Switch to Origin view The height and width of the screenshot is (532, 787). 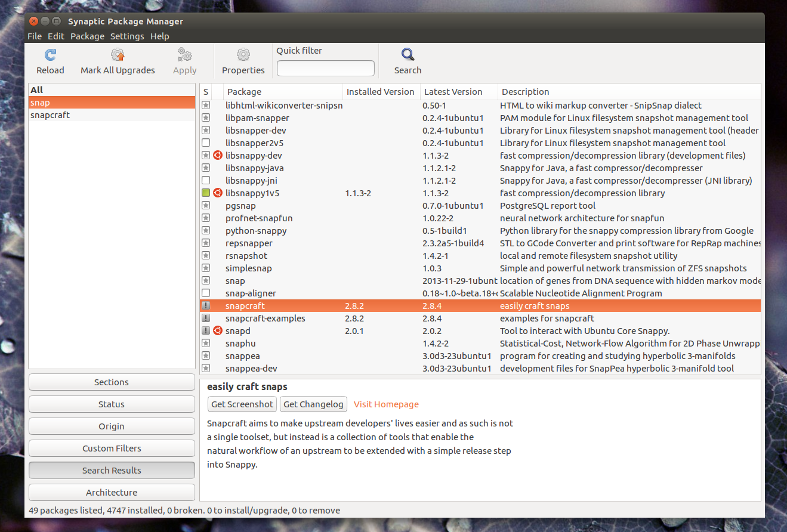(x=112, y=426)
